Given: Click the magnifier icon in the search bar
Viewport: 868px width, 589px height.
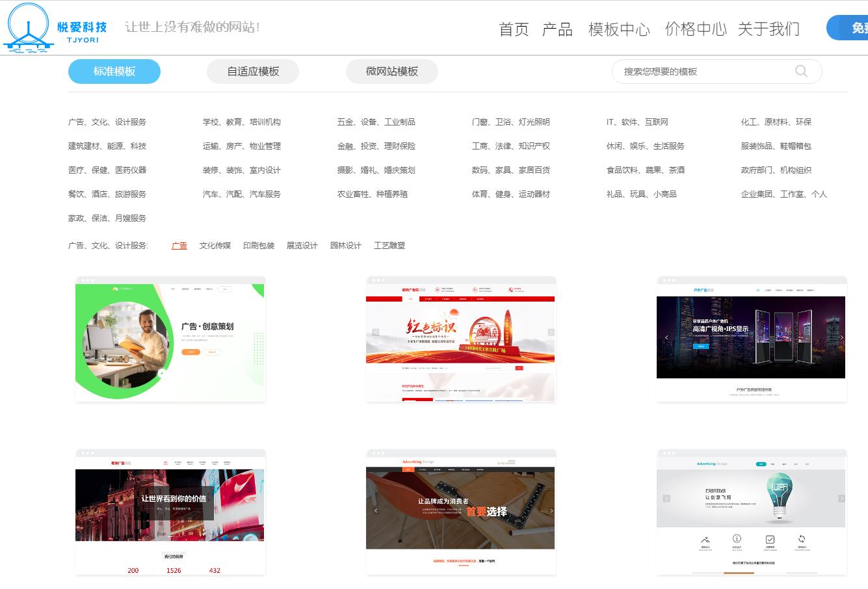Looking at the screenshot, I should point(800,72).
